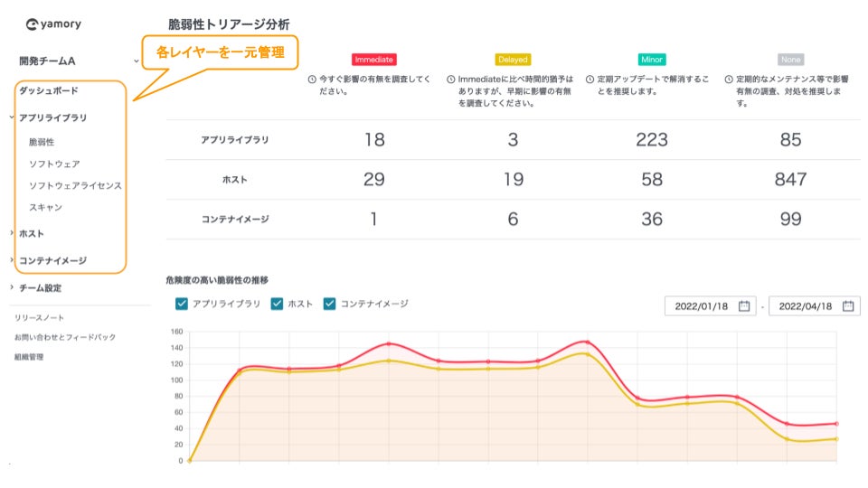868x488 pixels.
Task: Open お問い合わせとフィードバック link
Action: (65, 337)
